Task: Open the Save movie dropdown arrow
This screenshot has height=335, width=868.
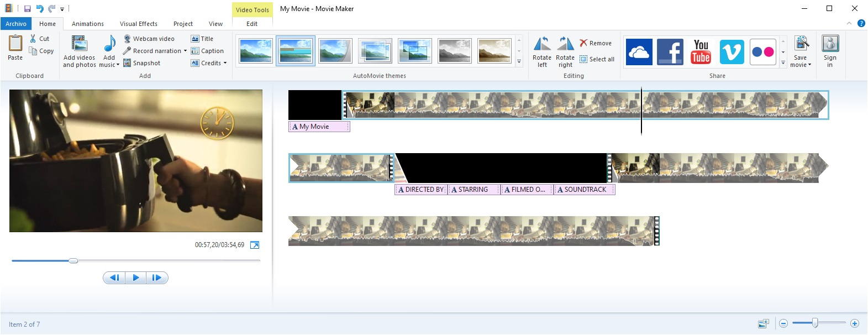Action: click(x=809, y=65)
